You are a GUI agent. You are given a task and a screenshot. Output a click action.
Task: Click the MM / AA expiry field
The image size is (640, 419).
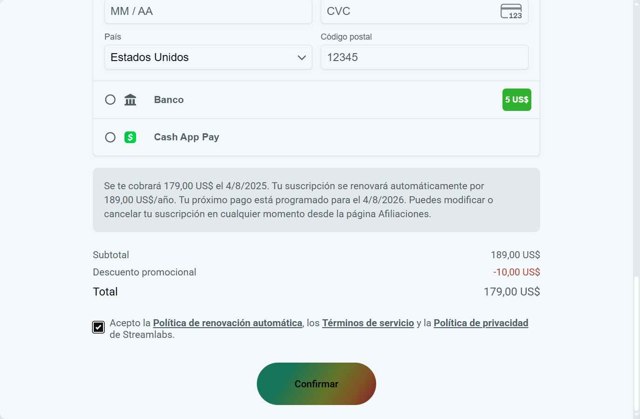click(x=207, y=11)
